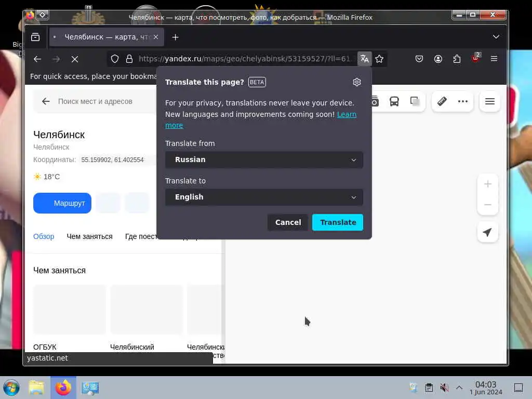Click the map layers icon

pos(414,101)
